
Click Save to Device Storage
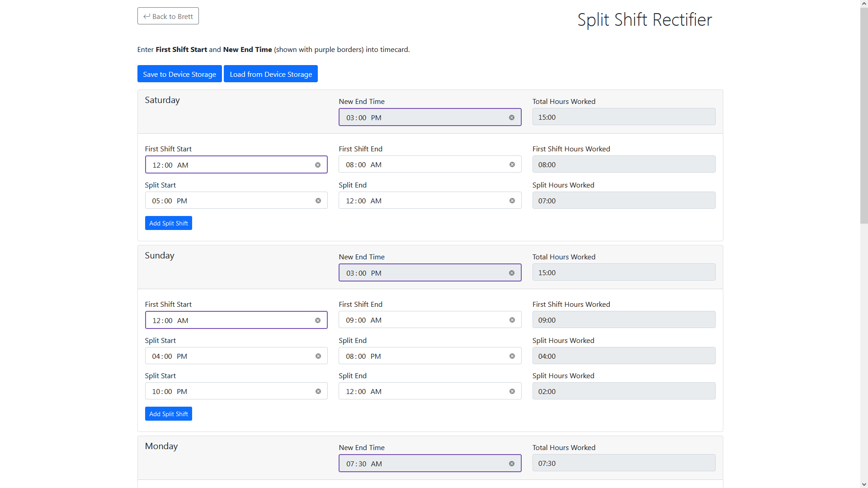[x=179, y=74]
